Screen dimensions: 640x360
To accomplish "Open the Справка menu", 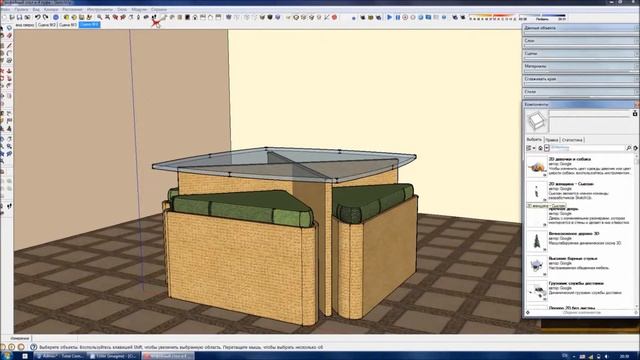I will pos(159,9).
